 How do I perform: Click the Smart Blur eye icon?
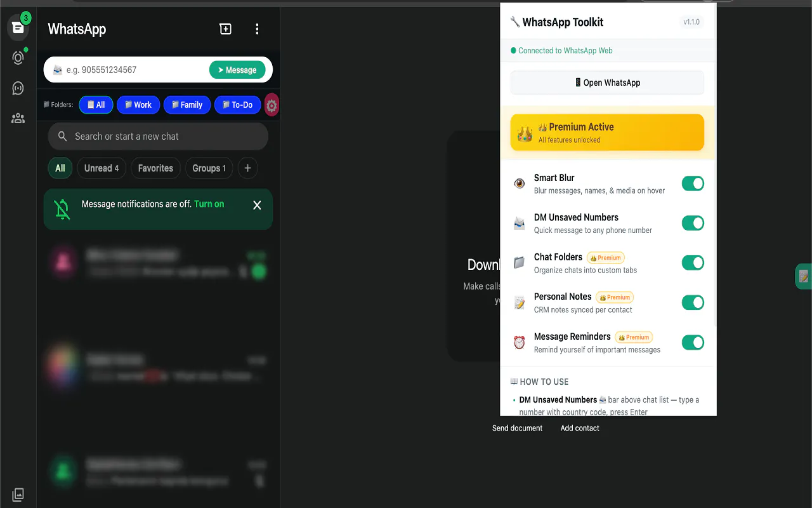pyautogui.click(x=520, y=184)
